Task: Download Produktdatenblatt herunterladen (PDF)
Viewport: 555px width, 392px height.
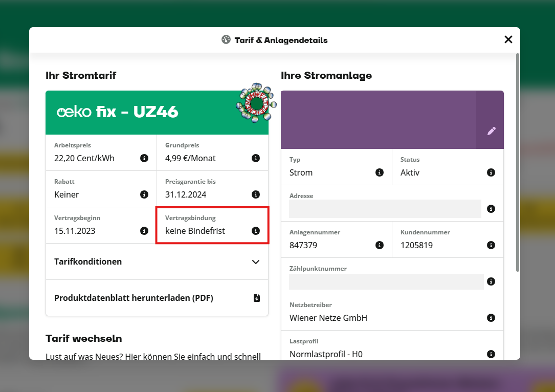Action: (x=157, y=298)
